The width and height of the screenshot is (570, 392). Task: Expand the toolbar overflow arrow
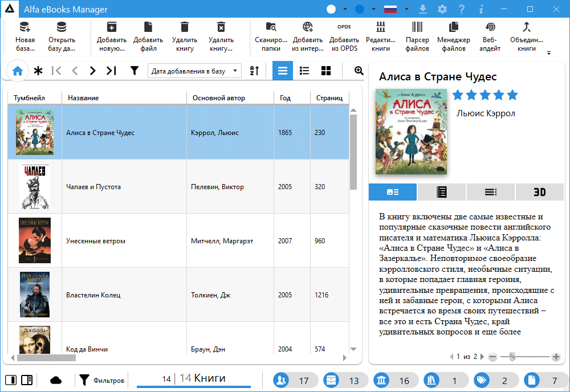(548, 53)
